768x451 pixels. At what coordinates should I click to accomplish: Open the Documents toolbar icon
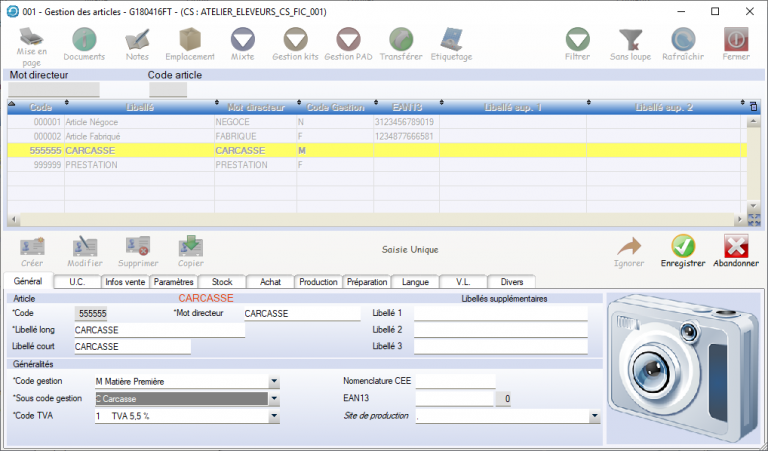pyautogui.click(x=84, y=39)
